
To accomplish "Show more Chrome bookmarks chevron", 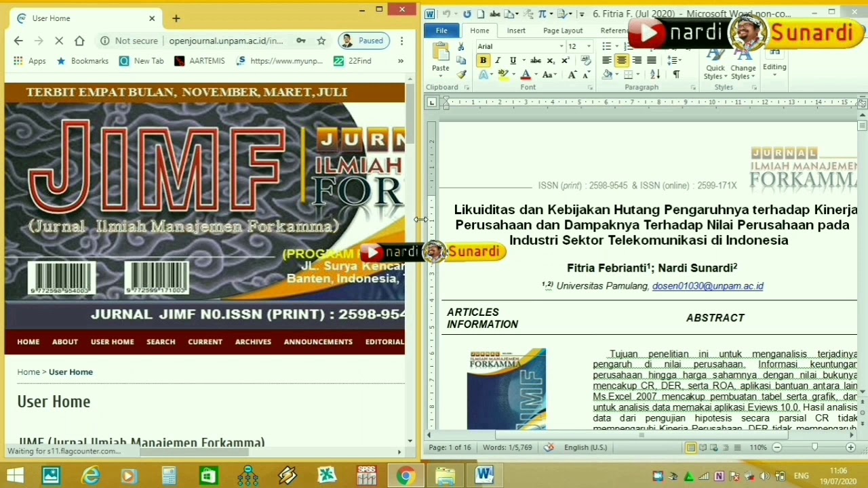I will [x=400, y=61].
